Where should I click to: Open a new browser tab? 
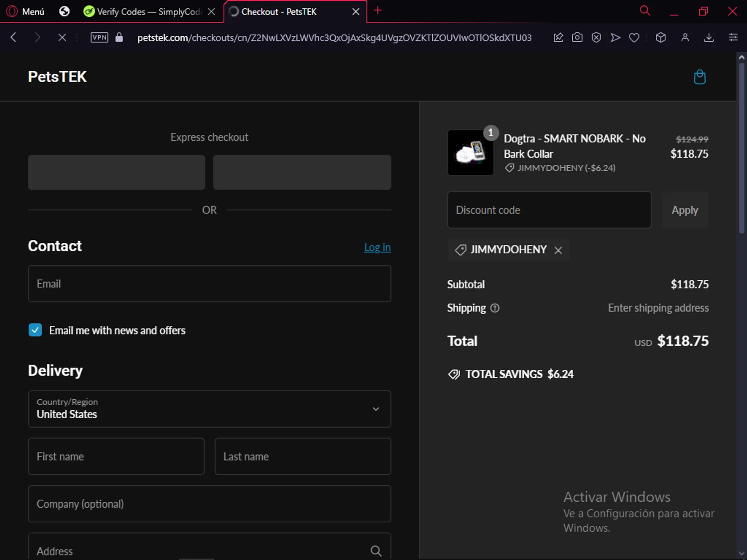378,10
